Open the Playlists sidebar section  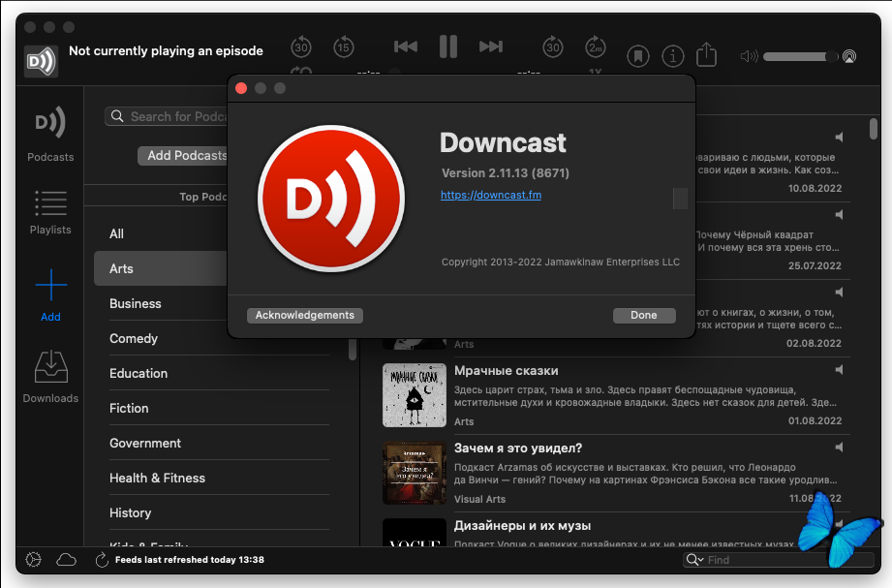(x=50, y=211)
